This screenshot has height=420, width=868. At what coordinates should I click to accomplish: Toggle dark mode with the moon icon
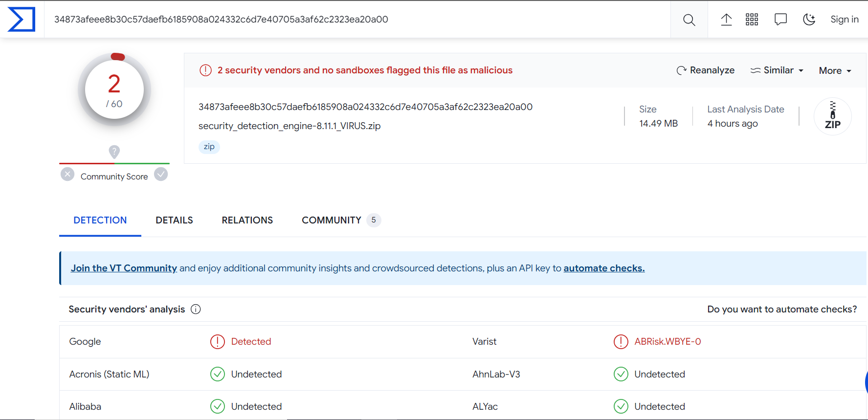pos(809,20)
